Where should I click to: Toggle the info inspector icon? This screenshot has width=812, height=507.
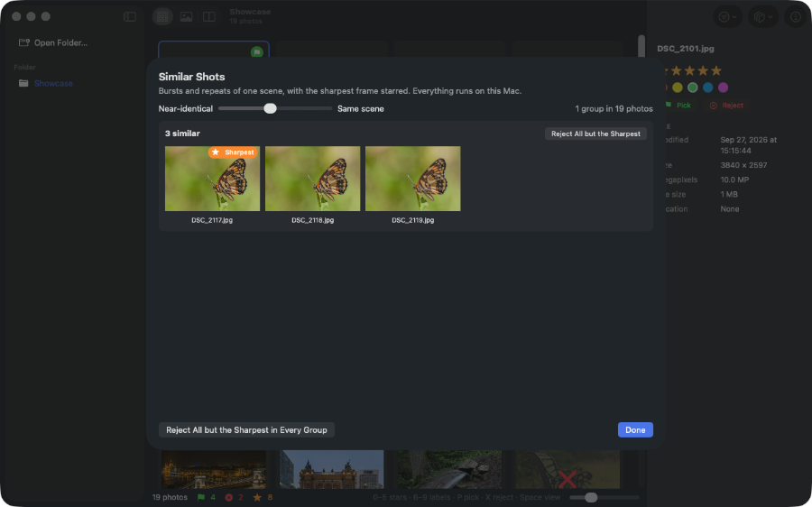pyautogui.click(x=796, y=17)
